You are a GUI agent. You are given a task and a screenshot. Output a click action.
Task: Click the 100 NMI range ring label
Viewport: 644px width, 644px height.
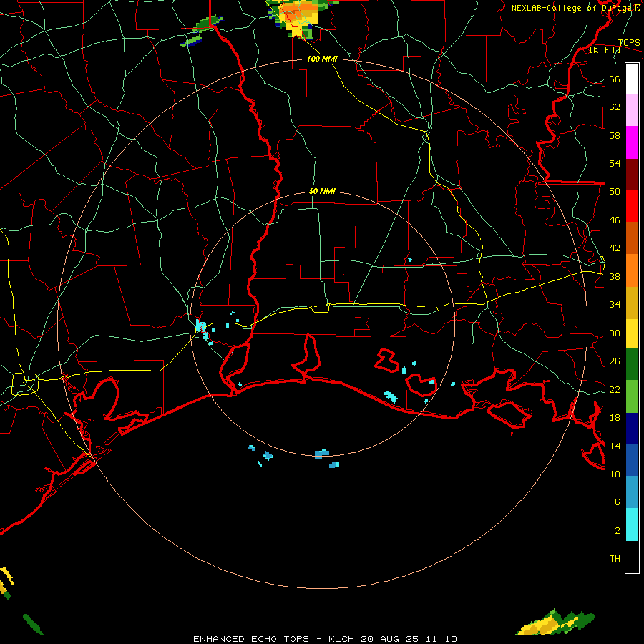click(x=322, y=59)
